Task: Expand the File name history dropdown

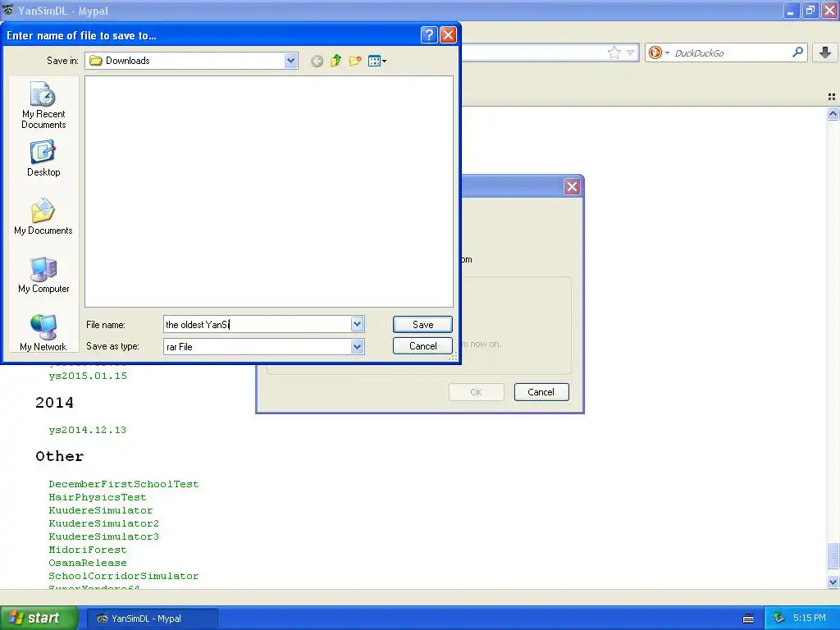Action: [358, 324]
